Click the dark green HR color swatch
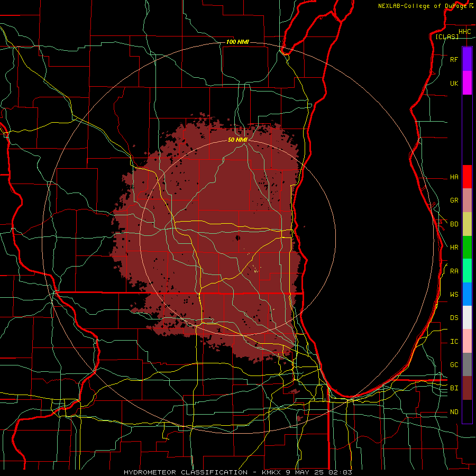The width and height of the screenshot is (476, 476). [x=467, y=248]
